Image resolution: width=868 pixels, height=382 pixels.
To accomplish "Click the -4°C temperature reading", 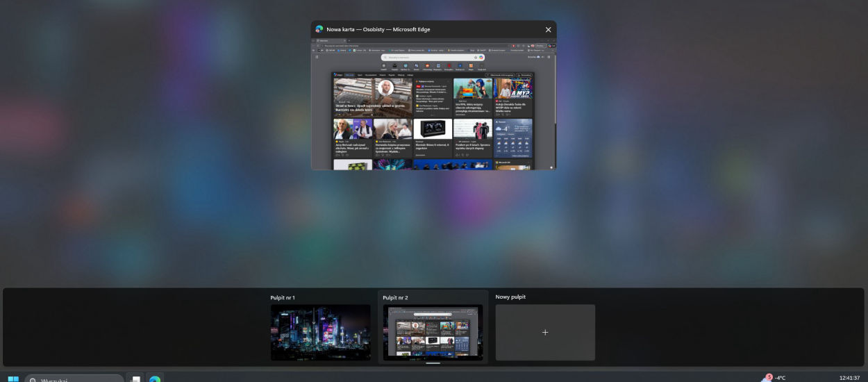I will tap(780, 379).
